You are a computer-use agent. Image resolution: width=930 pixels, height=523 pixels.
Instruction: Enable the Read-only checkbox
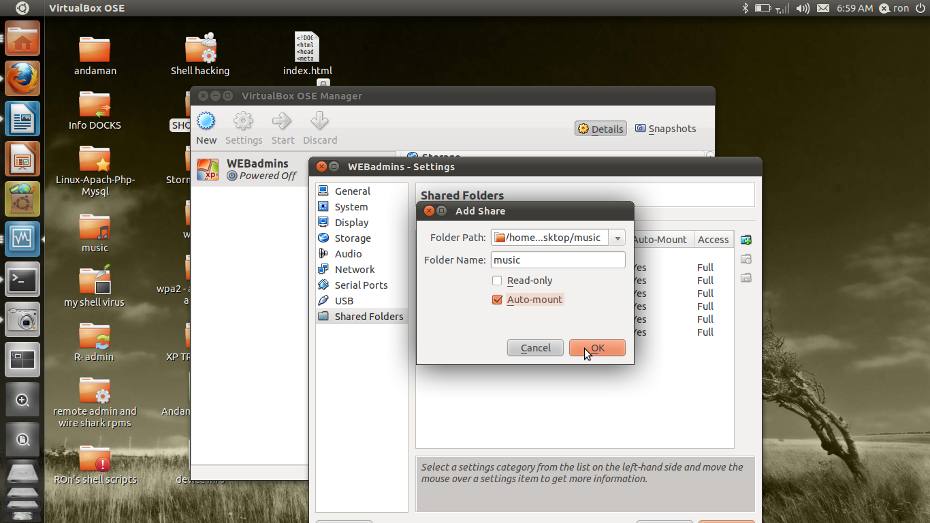pyautogui.click(x=497, y=280)
